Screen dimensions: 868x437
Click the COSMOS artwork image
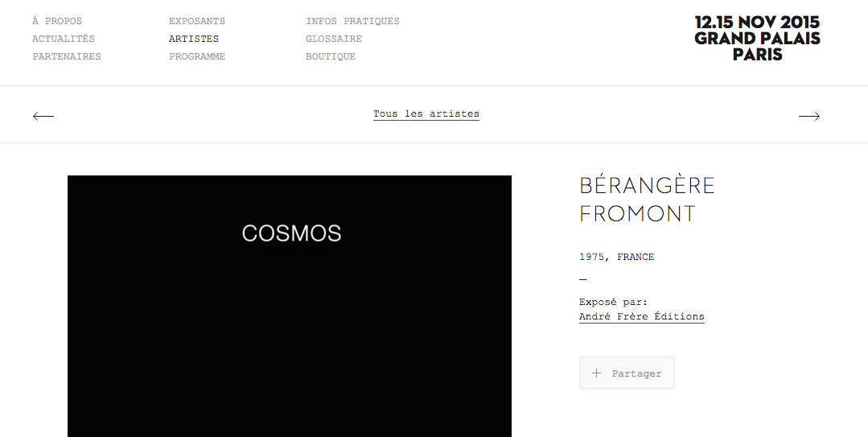click(290, 307)
